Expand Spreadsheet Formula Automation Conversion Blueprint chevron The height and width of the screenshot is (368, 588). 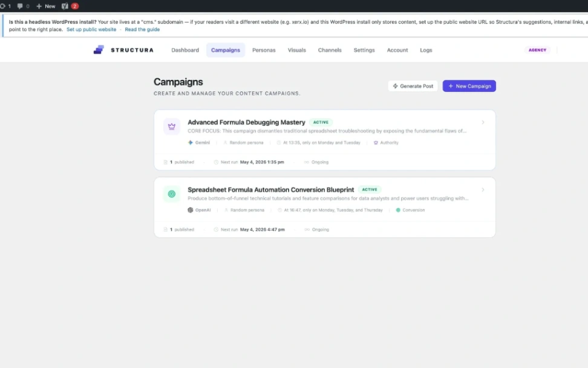pos(483,190)
